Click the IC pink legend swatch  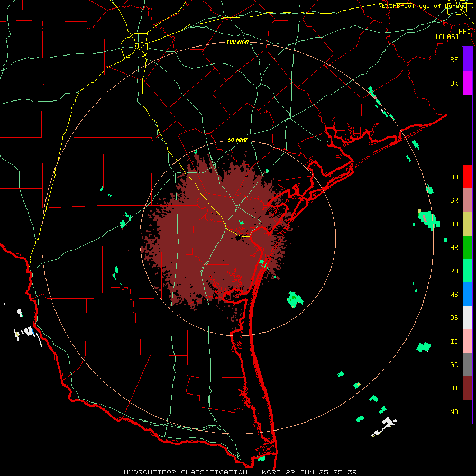(x=467, y=341)
